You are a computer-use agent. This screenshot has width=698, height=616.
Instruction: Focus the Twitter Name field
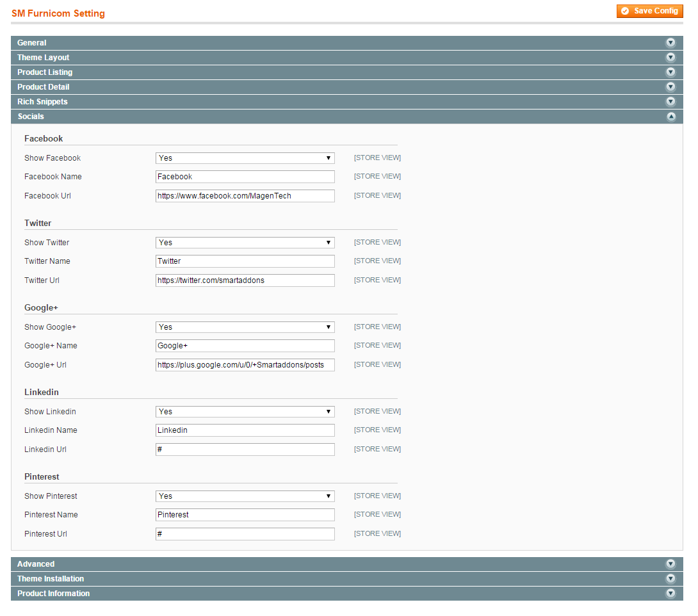click(245, 261)
